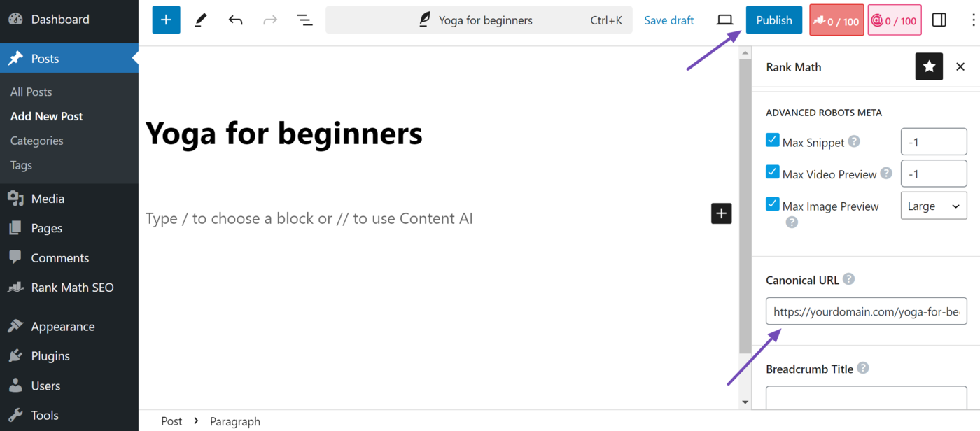980x431 pixels.
Task: Uncheck the Max Snippet checkbox
Action: tap(773, 140)
